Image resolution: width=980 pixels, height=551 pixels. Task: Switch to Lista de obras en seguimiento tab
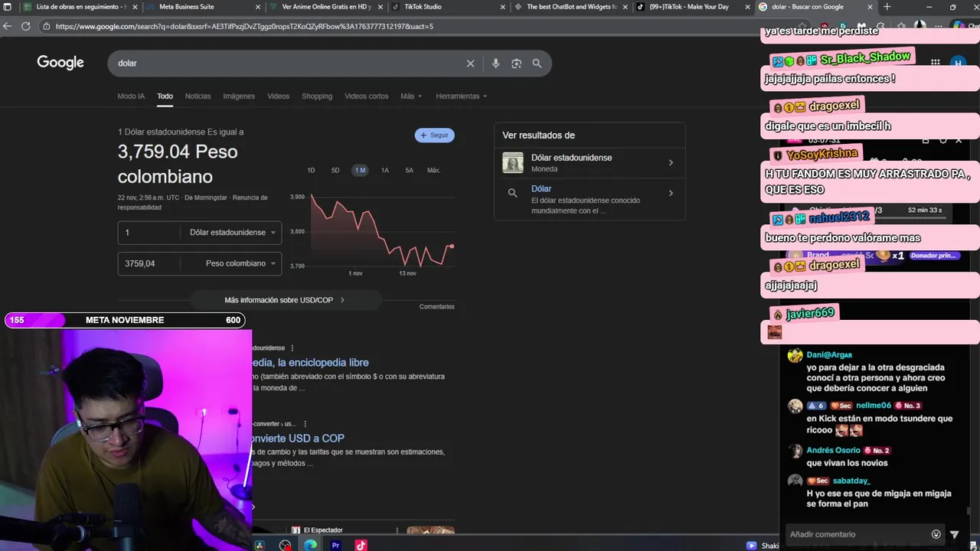point(80,7)
